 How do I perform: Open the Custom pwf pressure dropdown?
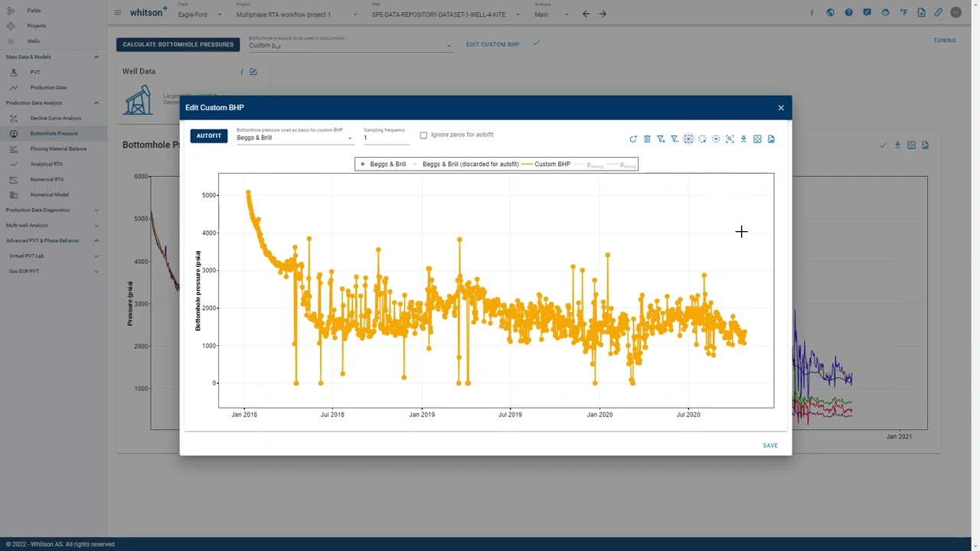tap(350, 46)
